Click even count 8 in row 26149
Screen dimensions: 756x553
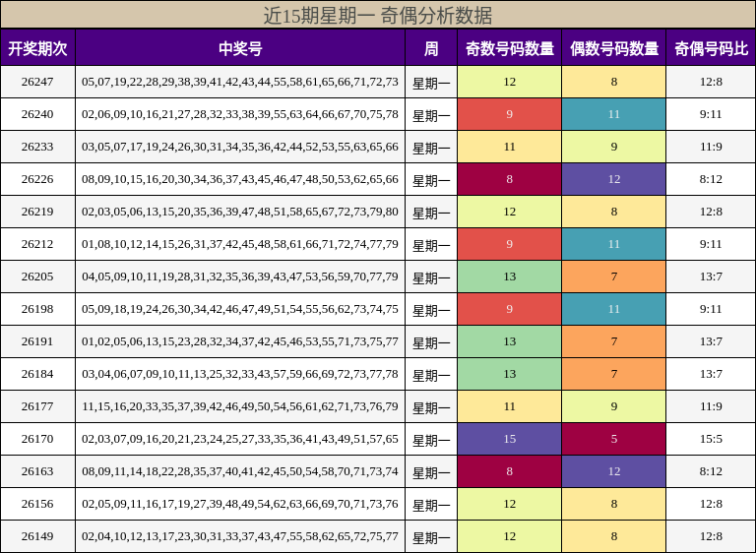[x=614, y=536]
